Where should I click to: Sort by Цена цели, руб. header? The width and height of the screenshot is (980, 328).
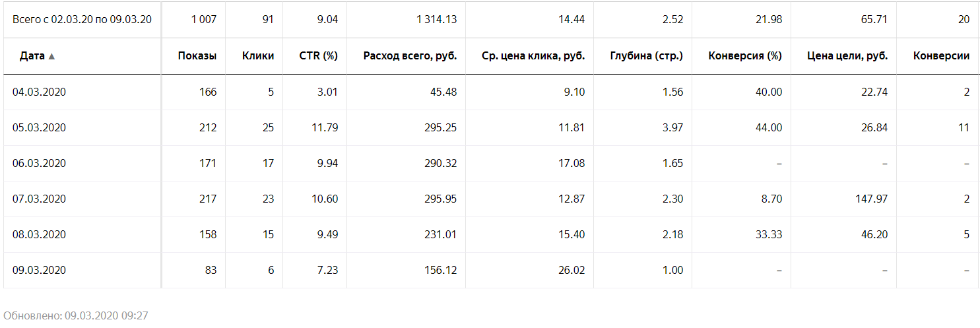pyautogui.click(x=847, y=56)
